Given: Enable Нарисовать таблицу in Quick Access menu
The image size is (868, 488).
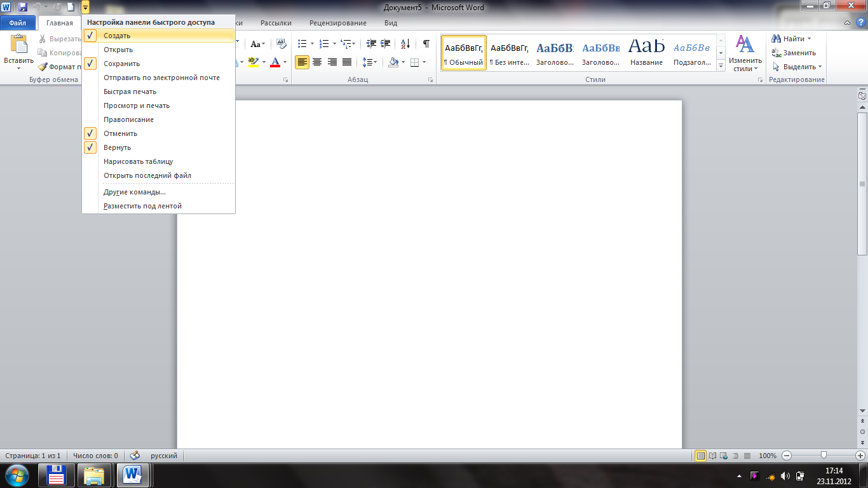Looking at the screenshot, I should [159, 161].
